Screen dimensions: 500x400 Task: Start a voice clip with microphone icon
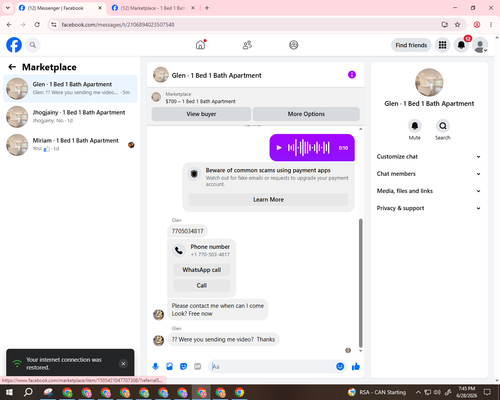pos(156,367)
